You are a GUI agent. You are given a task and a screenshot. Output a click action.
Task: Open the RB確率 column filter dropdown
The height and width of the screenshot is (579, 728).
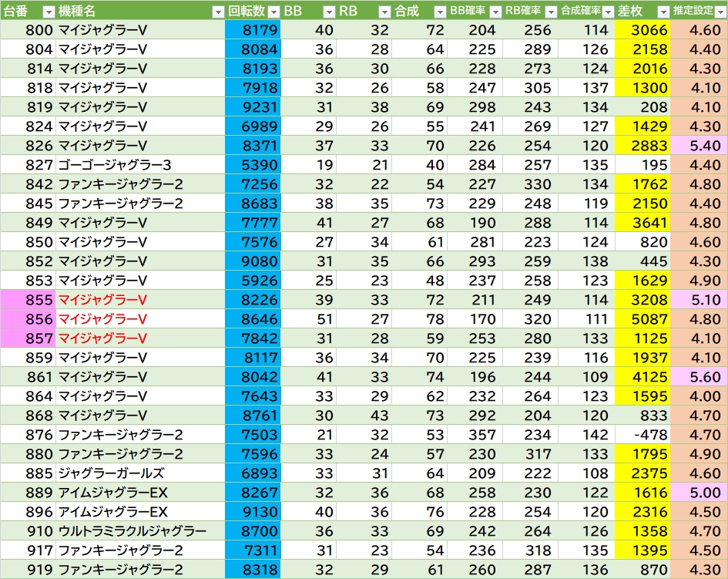pyautogui.click(x=551, y=12)
